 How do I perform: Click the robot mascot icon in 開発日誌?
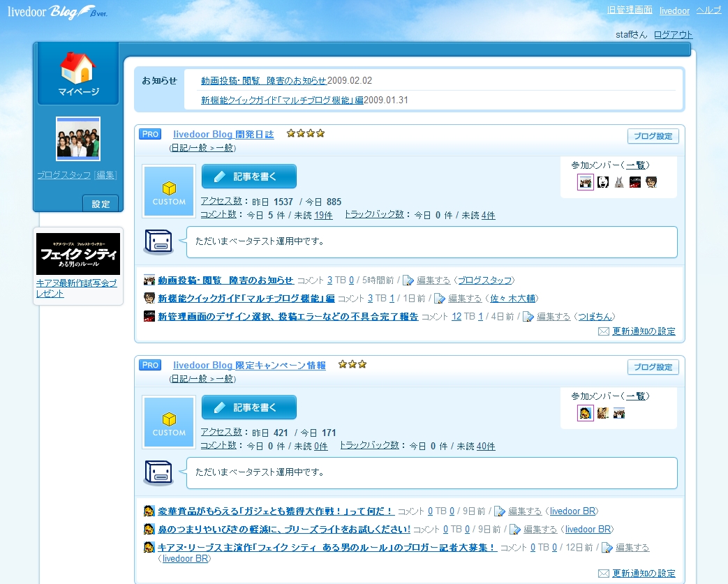(x=158, y=241)
